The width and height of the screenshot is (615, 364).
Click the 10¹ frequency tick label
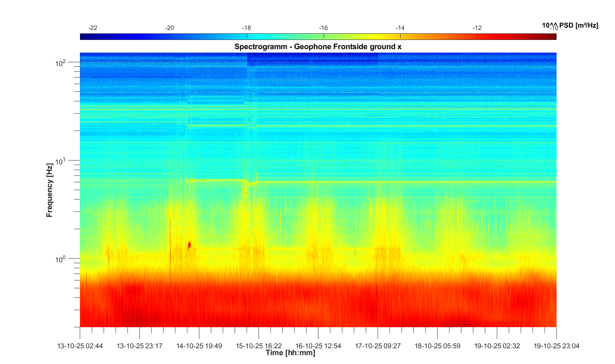pyautogui.click(x=61, y=161)
